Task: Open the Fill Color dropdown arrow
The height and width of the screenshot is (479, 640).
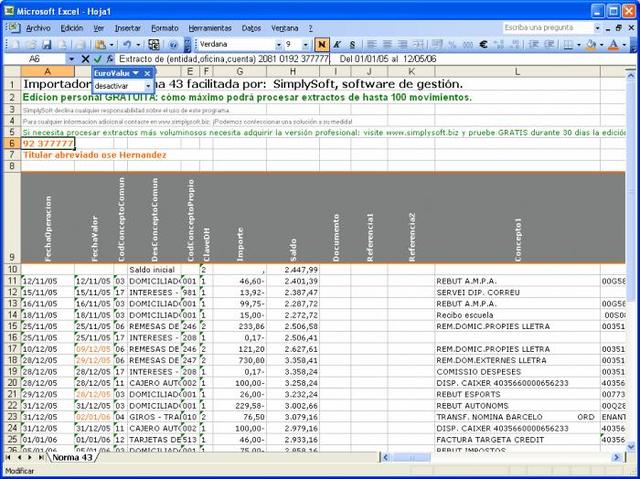Action: pos(602,44)
